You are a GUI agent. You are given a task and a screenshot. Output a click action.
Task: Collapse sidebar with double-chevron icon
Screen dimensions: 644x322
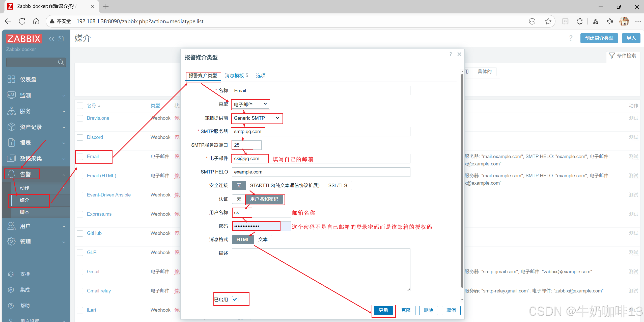click(x=51, y=39)
